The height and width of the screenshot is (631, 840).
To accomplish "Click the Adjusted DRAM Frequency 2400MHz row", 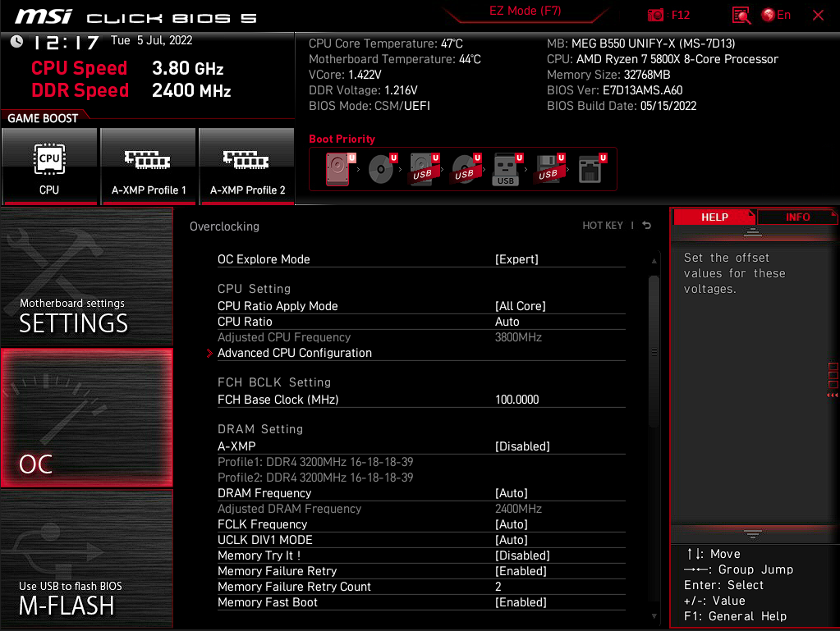I will [x=421, y=509].
